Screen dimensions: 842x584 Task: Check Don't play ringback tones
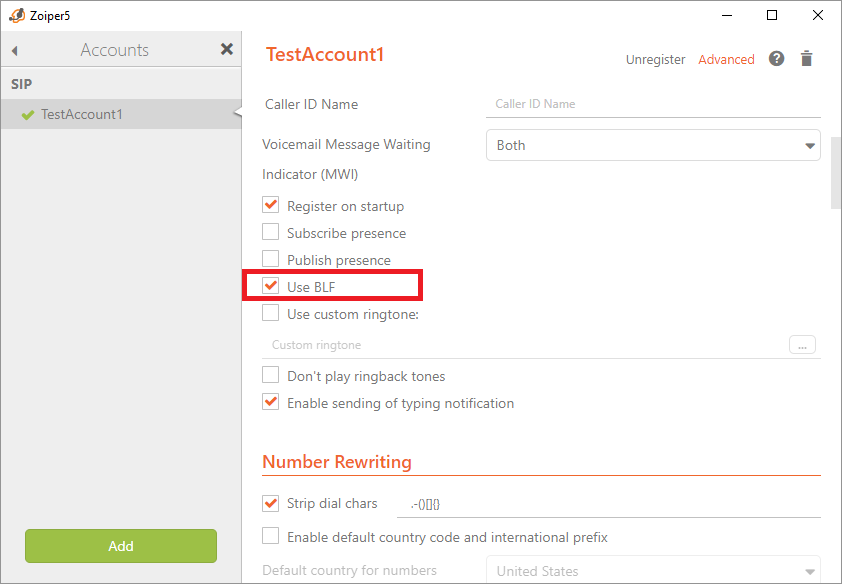click(x=270, y=375)
